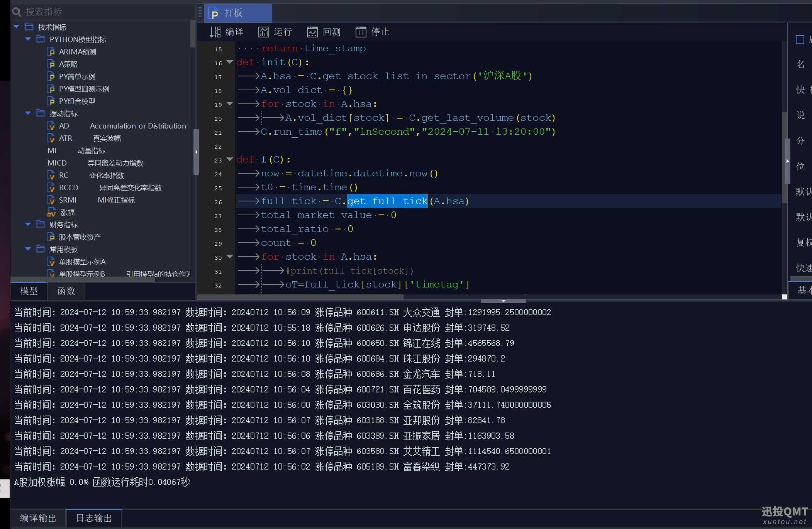Switch to the 编译输出 tab
Viewport: 812px width, 529px height.
point(38,518)
